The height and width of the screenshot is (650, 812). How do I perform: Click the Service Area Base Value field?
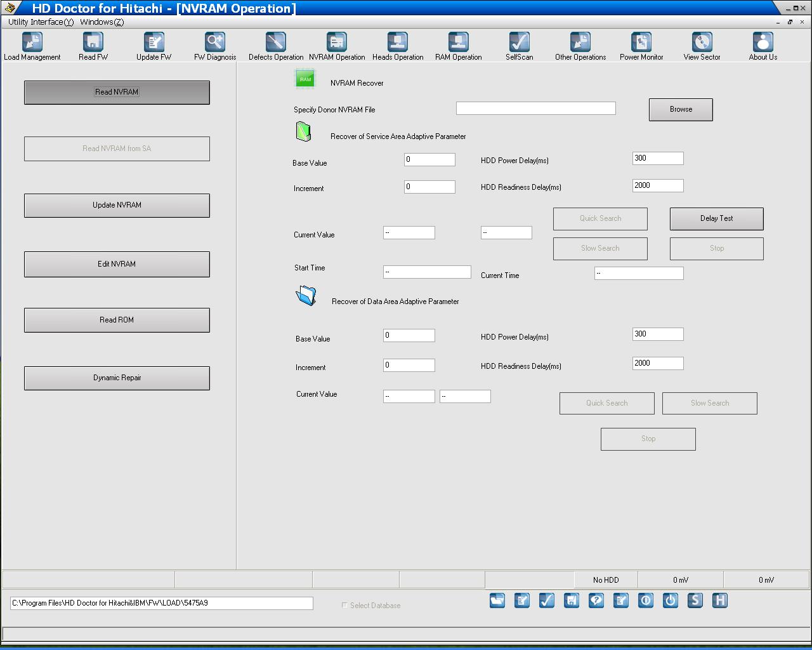click(429, 159)
